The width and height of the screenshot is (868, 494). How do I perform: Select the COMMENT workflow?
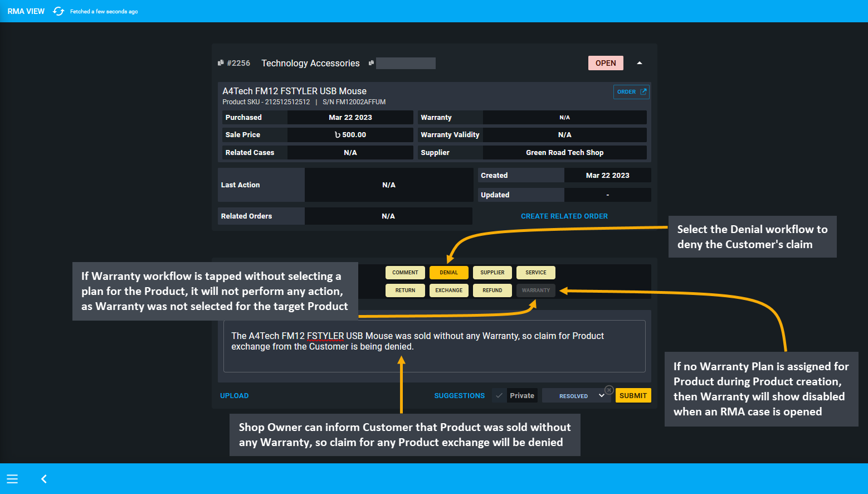(405, 273)
